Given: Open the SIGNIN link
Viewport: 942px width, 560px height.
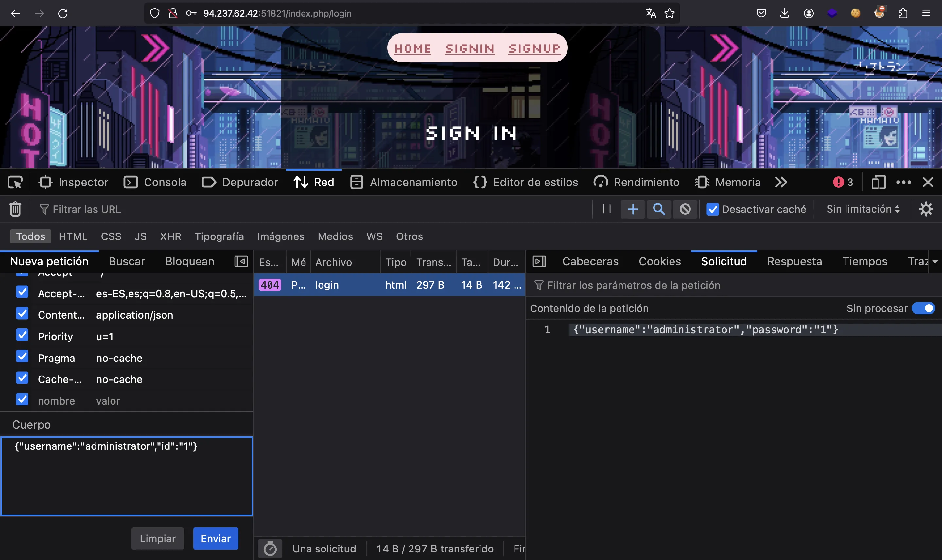Looking at the screenshot, I should pos(470,49).
